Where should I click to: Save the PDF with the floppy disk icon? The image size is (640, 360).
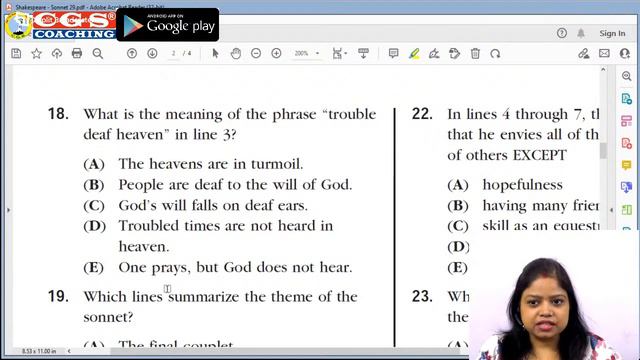tap(16, 53)
